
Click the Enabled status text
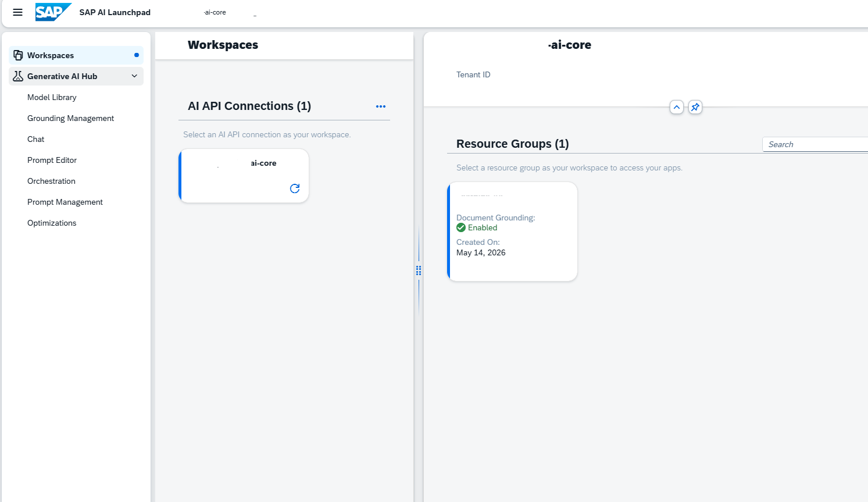(483, 227)
